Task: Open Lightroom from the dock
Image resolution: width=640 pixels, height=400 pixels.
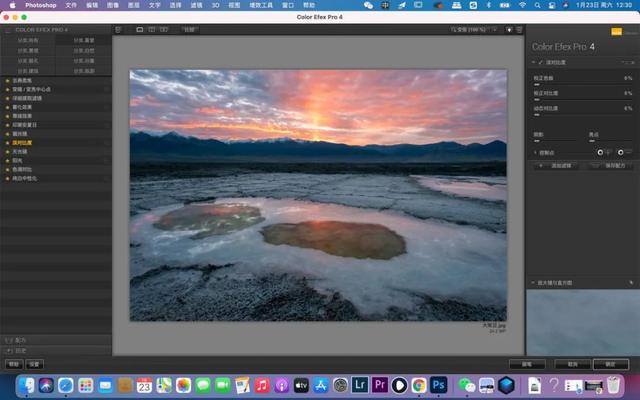Action: click(x=360, y=385)
